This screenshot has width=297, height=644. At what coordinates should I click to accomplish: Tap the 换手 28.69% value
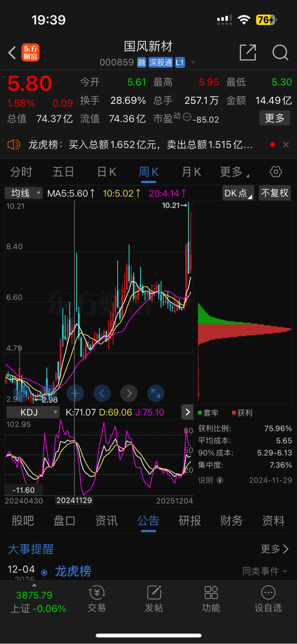[x=128, y=101]
